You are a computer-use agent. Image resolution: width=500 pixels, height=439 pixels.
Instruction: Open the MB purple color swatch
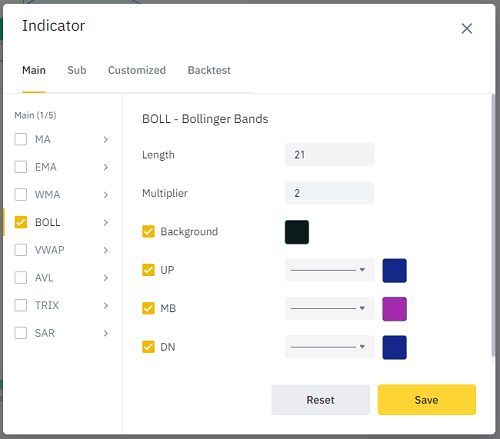click(394, 309)
